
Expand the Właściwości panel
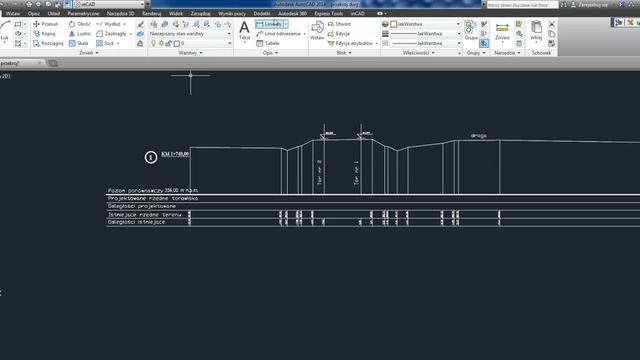coord(419,53)
